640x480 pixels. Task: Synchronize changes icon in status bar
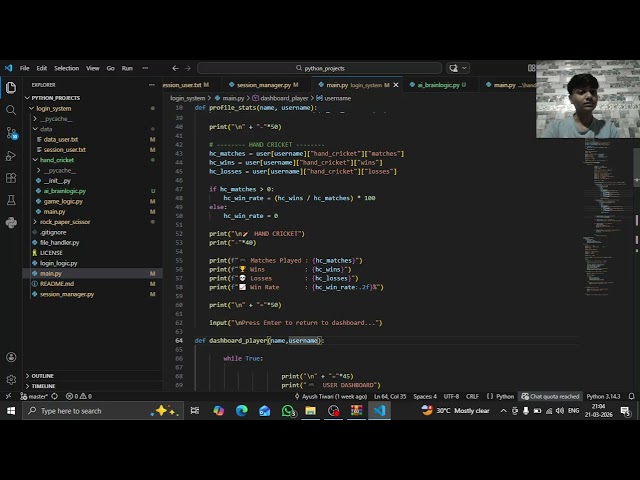54,396
